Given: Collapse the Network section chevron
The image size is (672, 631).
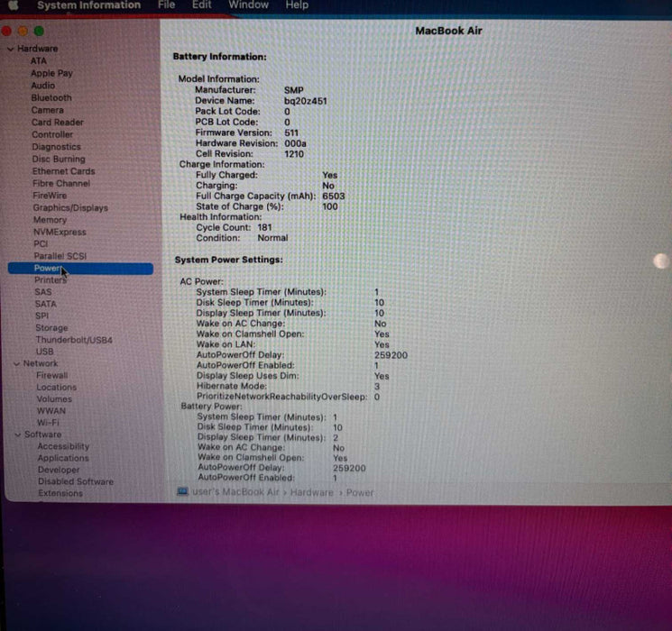Looking at the screenshot, I should [17, 363].
